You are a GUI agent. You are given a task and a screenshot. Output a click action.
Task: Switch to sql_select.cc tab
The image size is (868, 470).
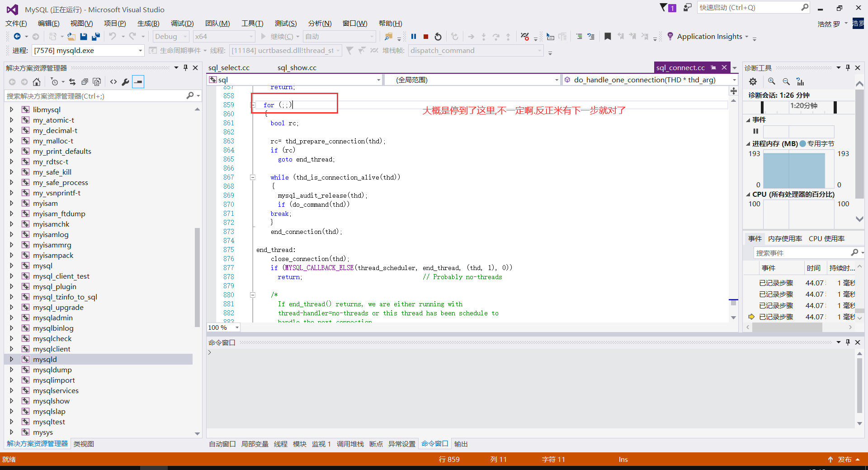229,68
